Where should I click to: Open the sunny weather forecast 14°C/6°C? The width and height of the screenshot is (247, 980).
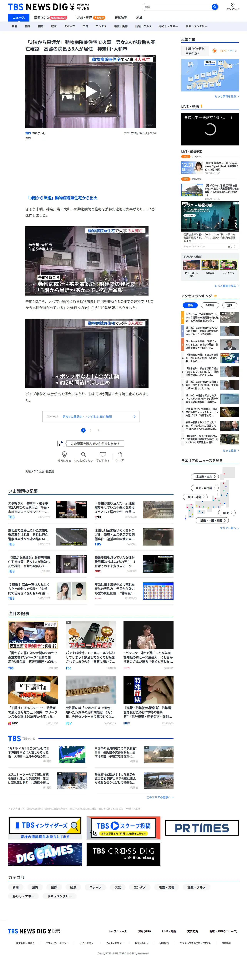(x=224, y=51)
